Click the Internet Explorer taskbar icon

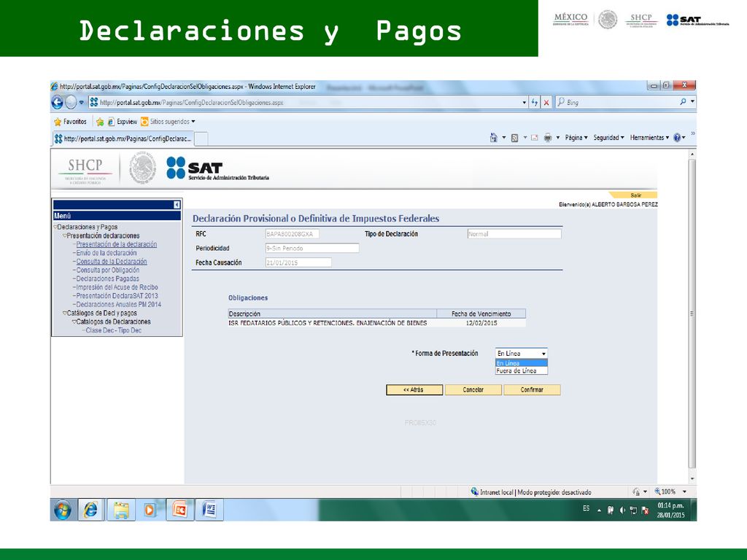90,510
